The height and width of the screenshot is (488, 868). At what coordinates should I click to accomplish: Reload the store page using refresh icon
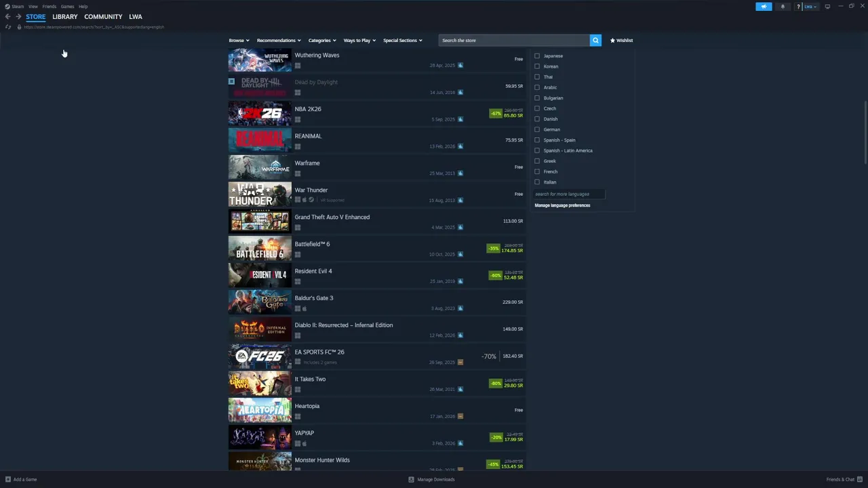[8, 27]
